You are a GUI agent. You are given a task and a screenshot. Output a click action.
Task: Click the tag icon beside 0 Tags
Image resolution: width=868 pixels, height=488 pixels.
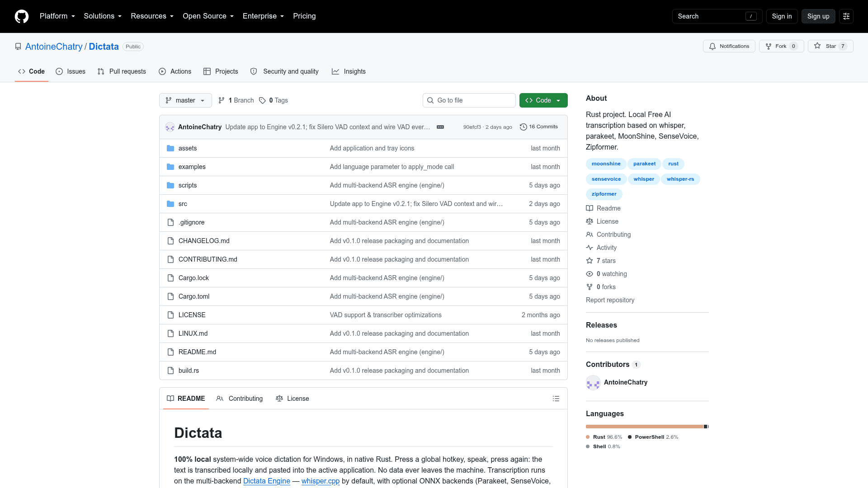click(x=262, y=100)
